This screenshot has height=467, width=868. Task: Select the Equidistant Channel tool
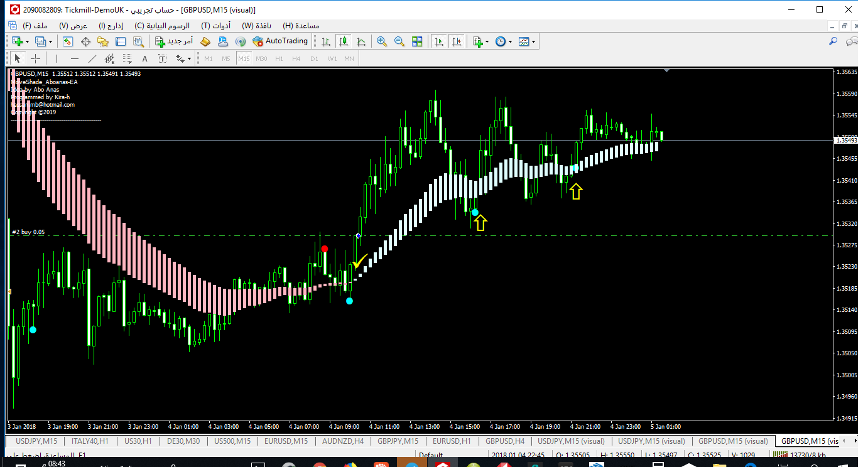109,58
